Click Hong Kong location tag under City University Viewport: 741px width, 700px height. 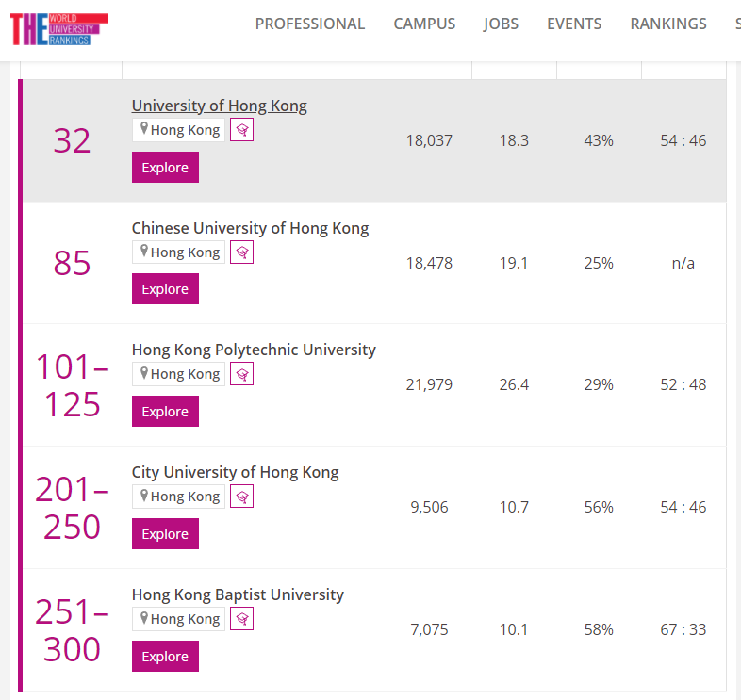coord(178,497)
